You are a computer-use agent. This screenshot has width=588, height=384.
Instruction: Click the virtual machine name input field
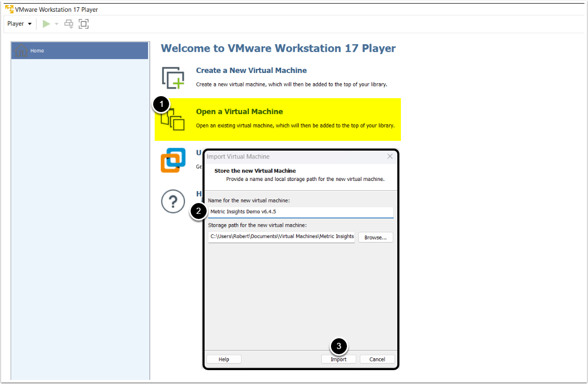(x=301, y=212)
